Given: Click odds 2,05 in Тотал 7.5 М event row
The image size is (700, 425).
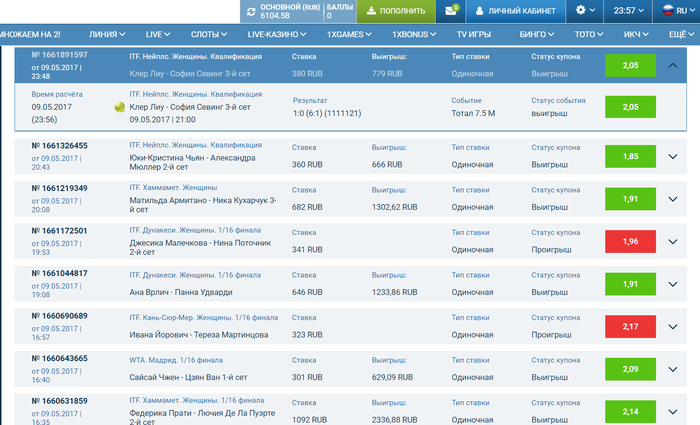Looking at the screenshot, I should point(630,107).
